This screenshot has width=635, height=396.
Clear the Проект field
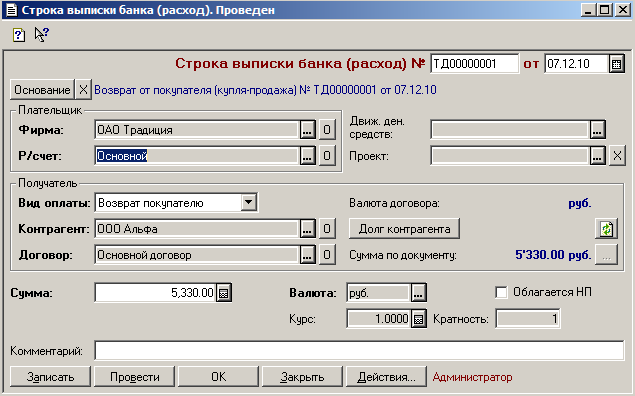[x=617, y=156]
